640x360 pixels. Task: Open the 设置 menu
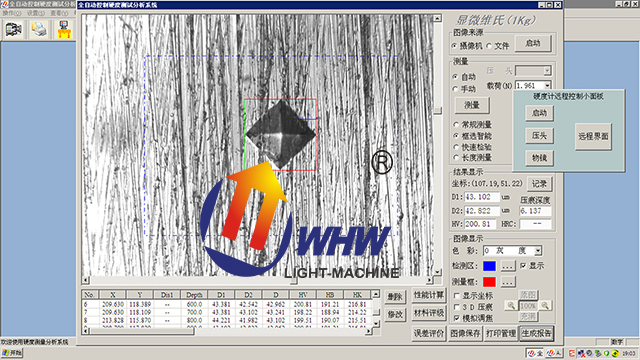pyautogui.click(x=36, y=13)
